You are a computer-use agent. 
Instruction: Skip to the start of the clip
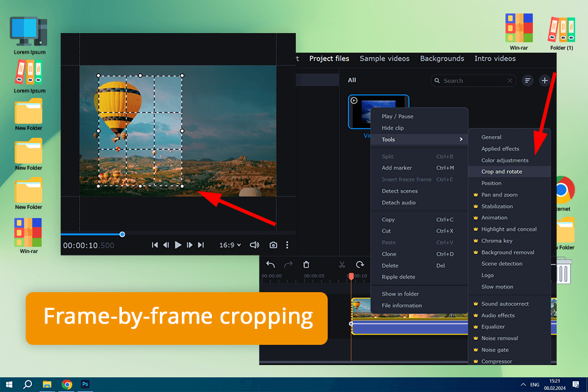154,245
